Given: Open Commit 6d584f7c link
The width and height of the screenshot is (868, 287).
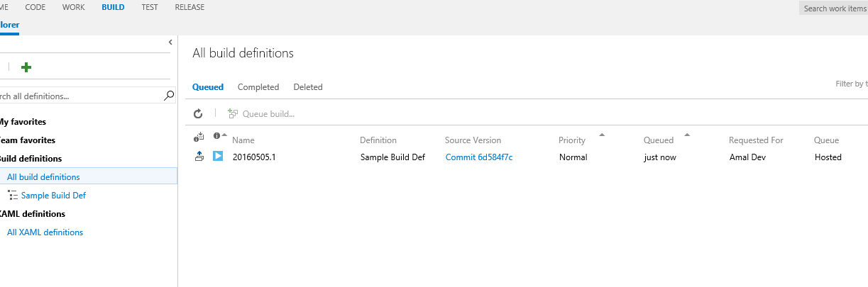Looking at the screenshot, I should pos(479,157).
